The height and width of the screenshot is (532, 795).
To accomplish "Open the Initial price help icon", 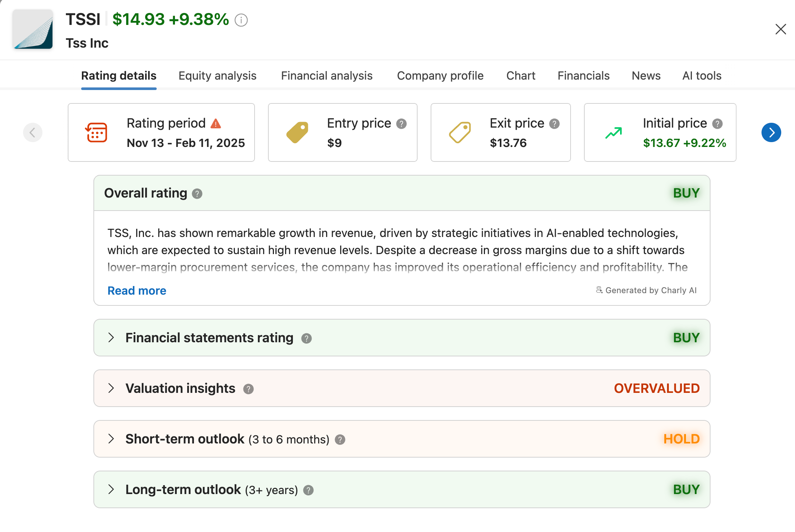I will pyautogui.click(x=717, y=124).
